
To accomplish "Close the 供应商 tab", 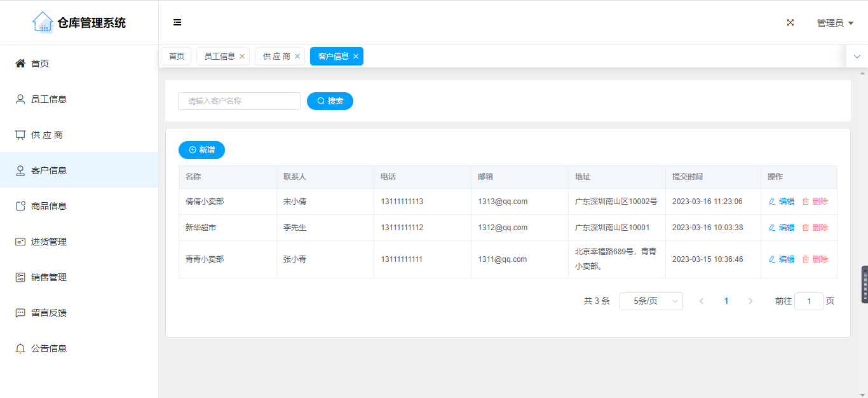I will click(x=297, y=57).
